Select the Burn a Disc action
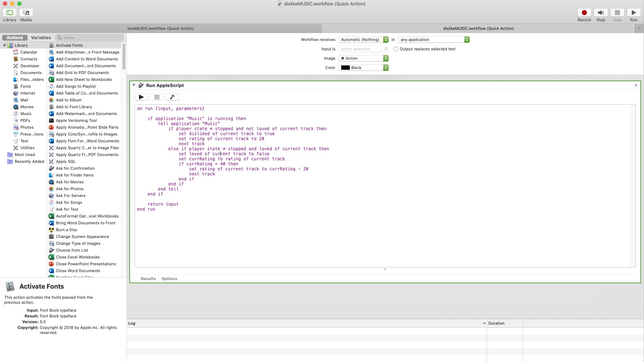The width and height of the screenshot is (644, 362). pos(66,230)
